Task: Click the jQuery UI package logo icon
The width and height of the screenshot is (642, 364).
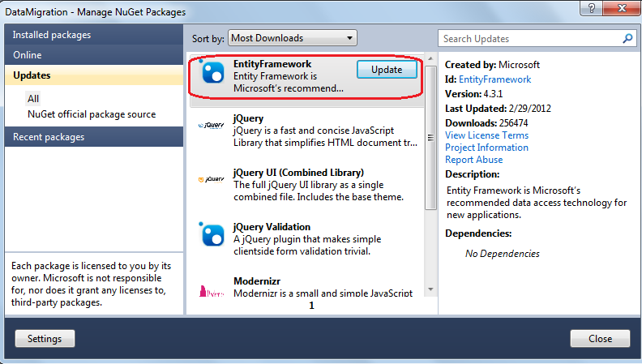Action: coord(212,180)
